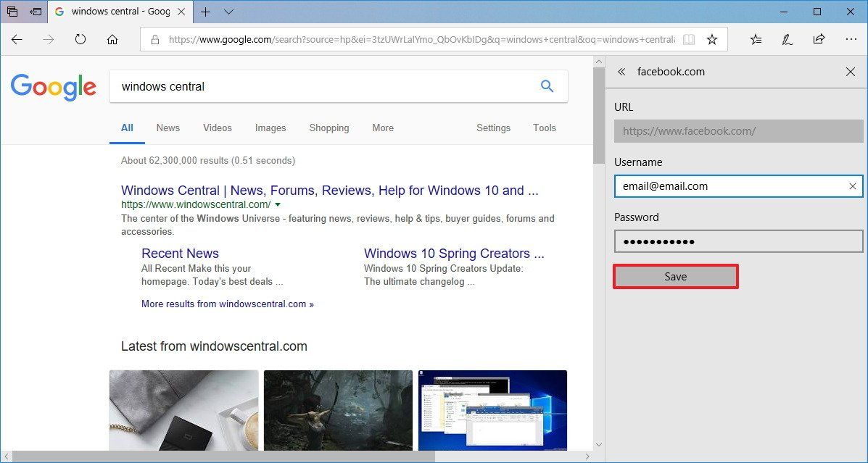
Task: Navigate back to the previous page
Action: 17,41
